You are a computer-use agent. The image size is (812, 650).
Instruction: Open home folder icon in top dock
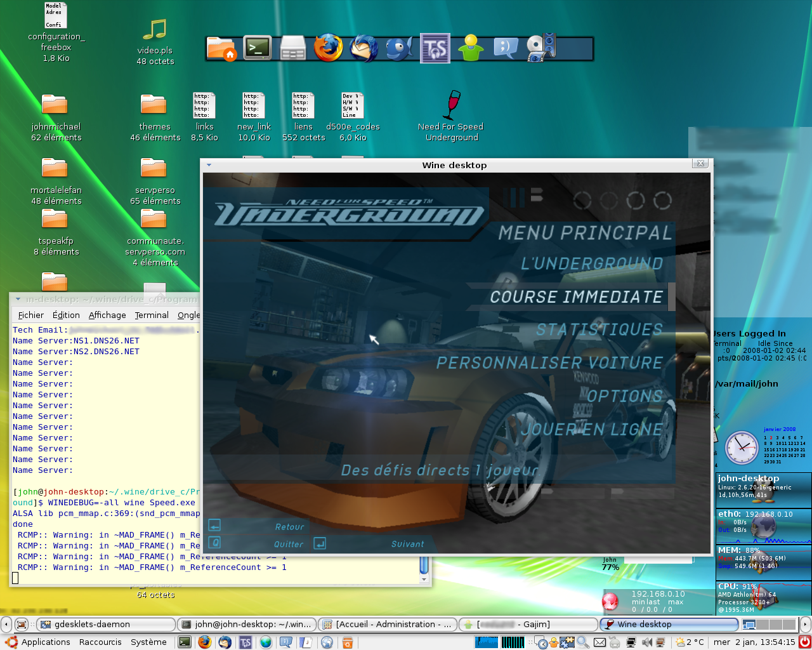click(x=221, y=49)
